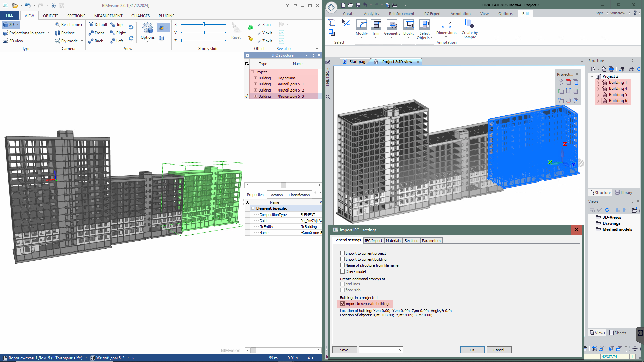The height and width of the screenshot is (362, 644).
Task: Enable Import to current project checkbox
Action: coord(343,253)
